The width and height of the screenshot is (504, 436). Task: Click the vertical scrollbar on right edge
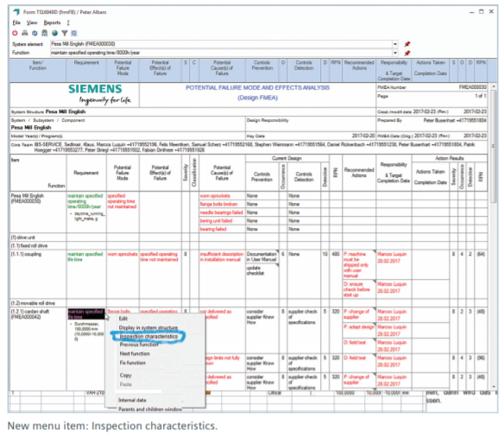click(x=494, y=146)
